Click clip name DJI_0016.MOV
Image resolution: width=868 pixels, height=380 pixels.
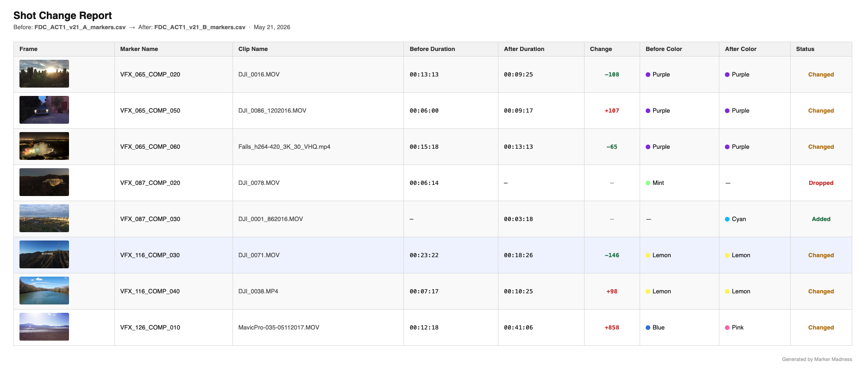pos(259,75)
